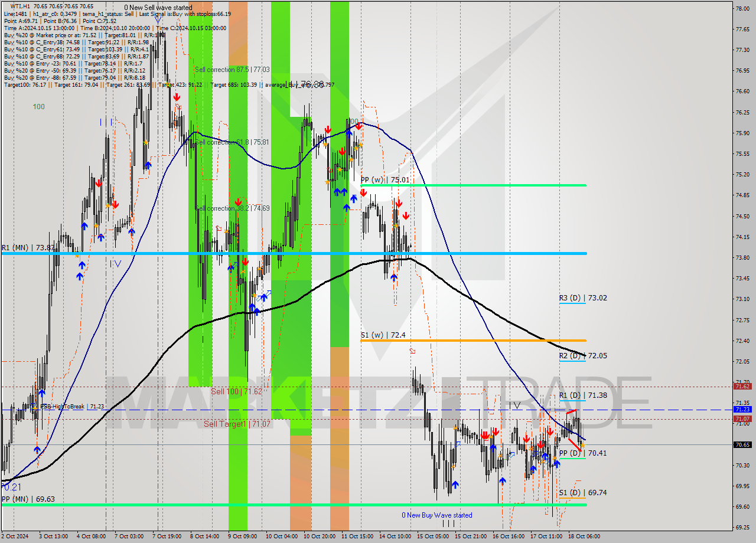The image size is (756, 543).
Task: Click the 'S1 (w) | 72.4' support label
Action: click(x=383, y=335)
